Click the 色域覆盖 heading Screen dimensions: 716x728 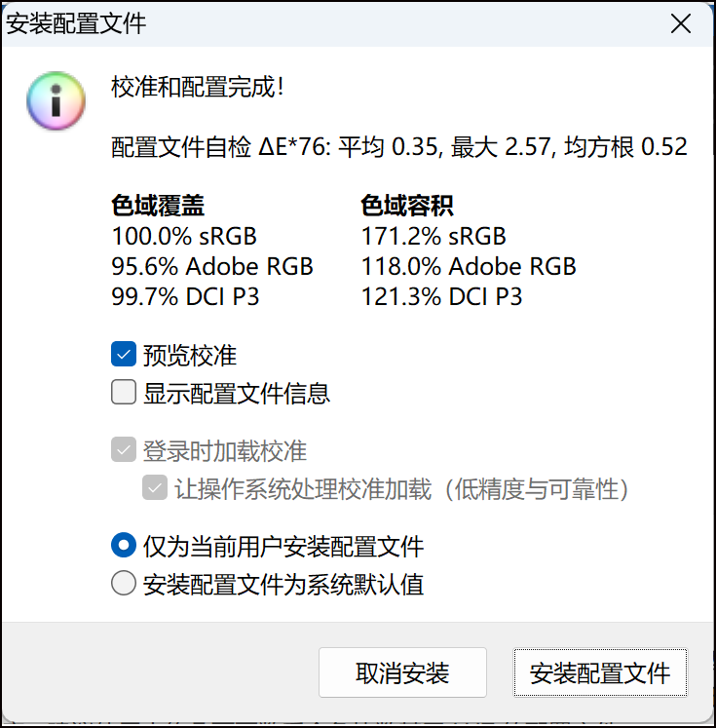pos(159,206)
